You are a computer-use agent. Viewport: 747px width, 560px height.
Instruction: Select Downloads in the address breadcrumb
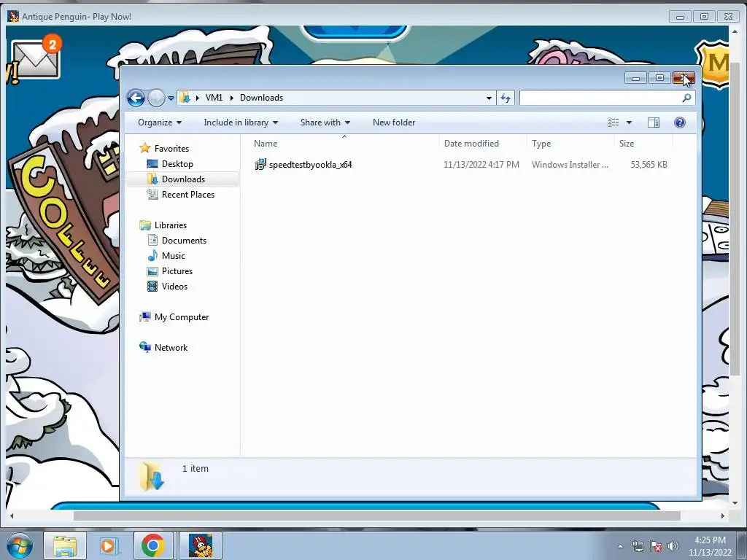coord(261,98)
